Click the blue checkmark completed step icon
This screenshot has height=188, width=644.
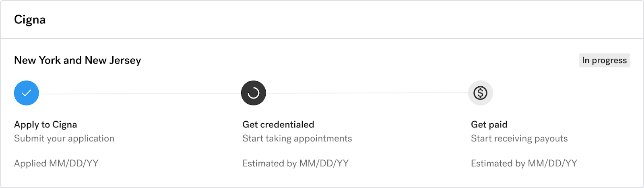27,93
